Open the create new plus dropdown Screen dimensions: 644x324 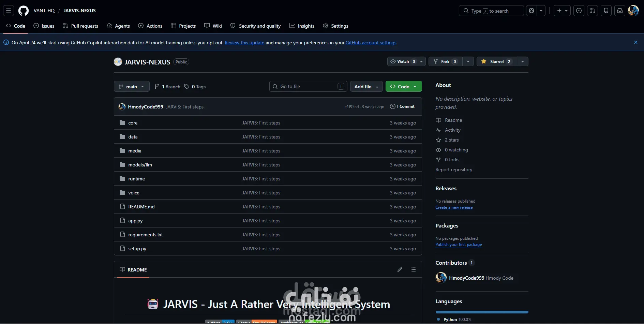coord(562,11)
